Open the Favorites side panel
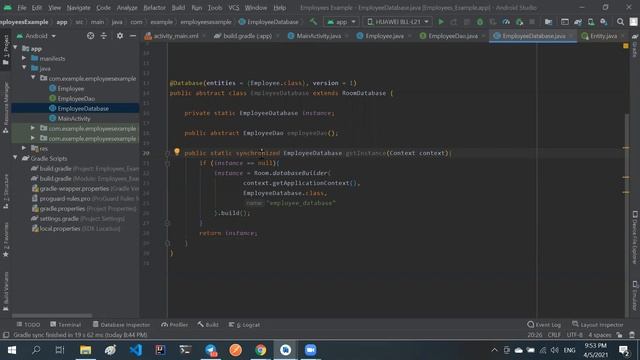 [6, 240]
